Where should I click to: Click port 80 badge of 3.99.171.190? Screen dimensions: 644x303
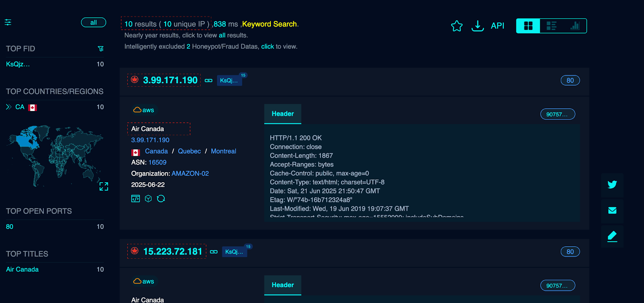(x=570, y=80)
